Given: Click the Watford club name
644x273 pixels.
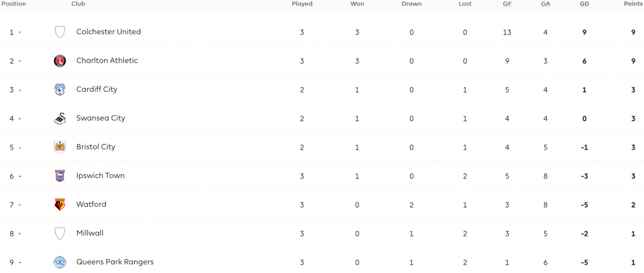Looking at the screenshot, I should click(91, 204).
